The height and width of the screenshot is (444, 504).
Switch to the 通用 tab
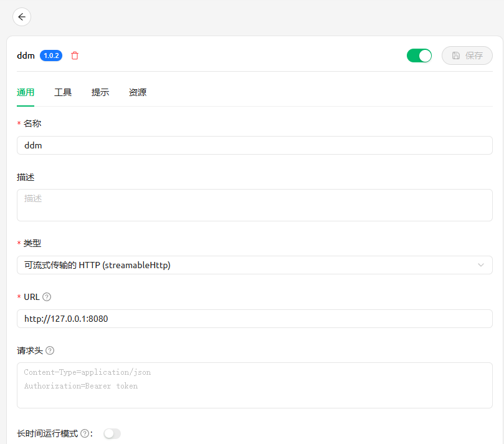coord(26,92)
